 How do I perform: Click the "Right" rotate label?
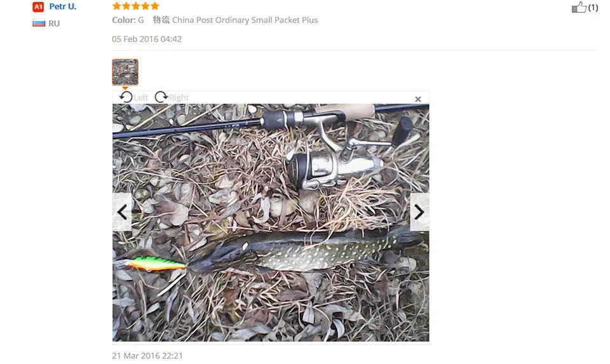[179, 98]
